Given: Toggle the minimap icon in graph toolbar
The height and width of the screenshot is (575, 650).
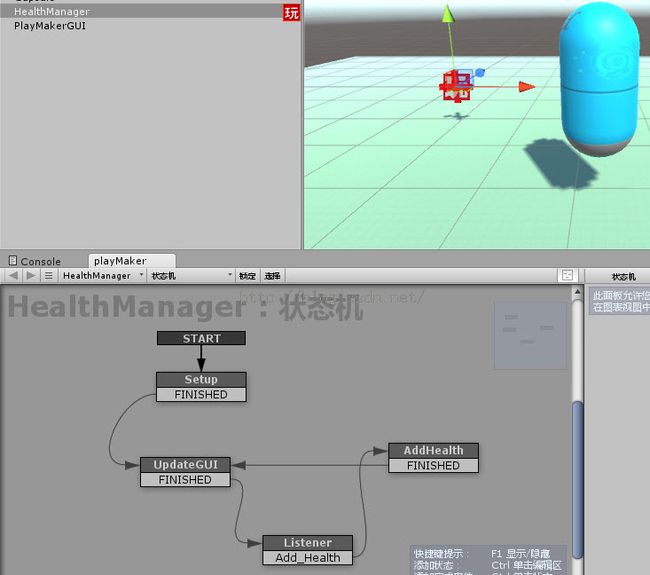Looking at the screenshot, I should point(567,275).
